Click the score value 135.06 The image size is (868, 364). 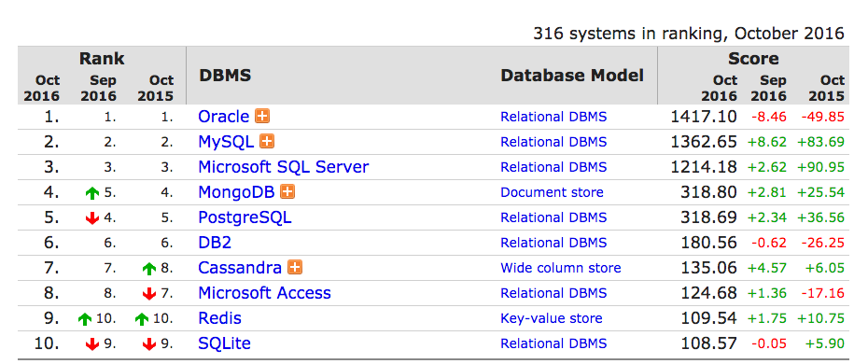point(708,268)
